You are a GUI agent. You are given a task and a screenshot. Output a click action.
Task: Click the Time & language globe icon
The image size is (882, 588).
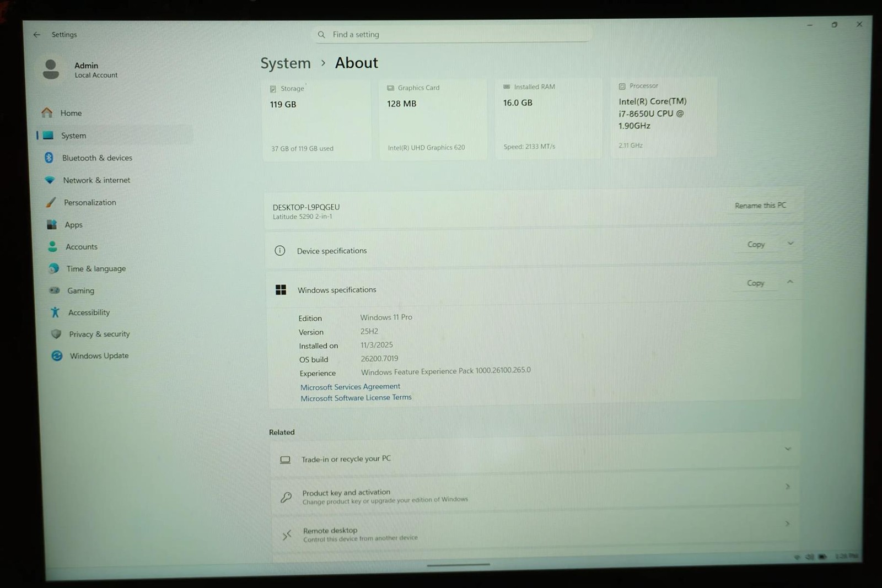(53, 268)
